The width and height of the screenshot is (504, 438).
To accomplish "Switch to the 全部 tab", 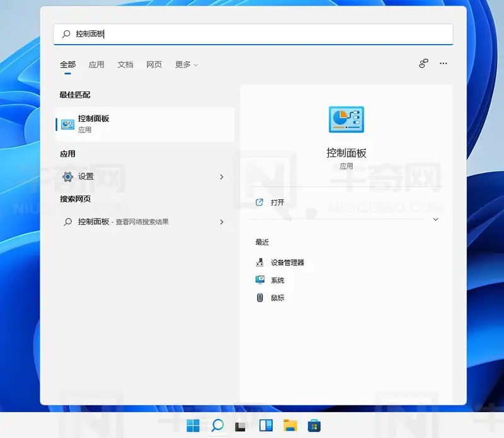I will coord(68,65).
